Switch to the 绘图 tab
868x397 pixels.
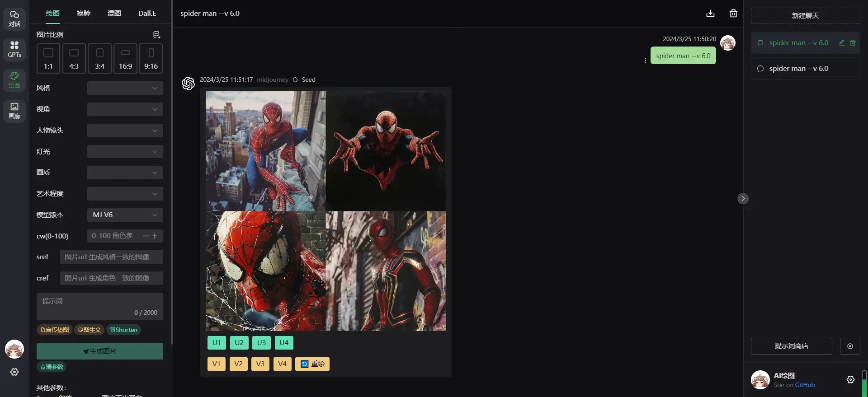53,14
